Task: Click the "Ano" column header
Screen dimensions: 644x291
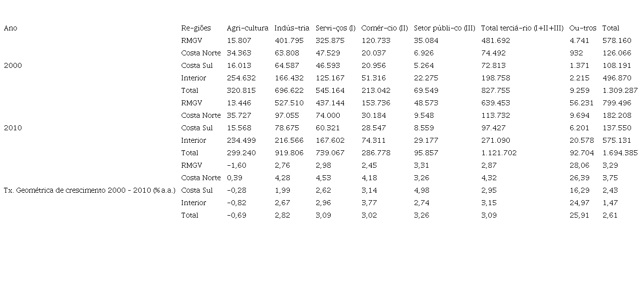Action: [x=10, y=28]
